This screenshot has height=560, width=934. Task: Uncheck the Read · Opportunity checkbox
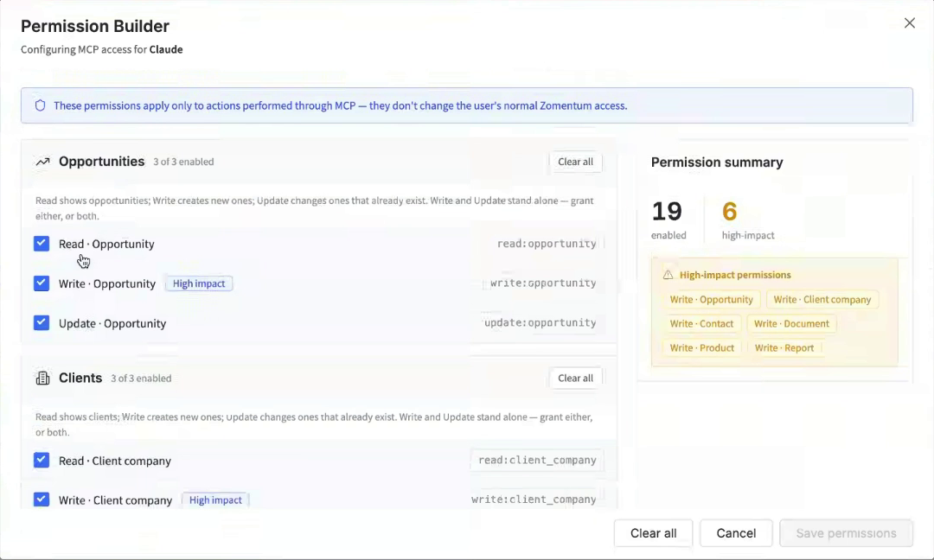tap(42, 244)
